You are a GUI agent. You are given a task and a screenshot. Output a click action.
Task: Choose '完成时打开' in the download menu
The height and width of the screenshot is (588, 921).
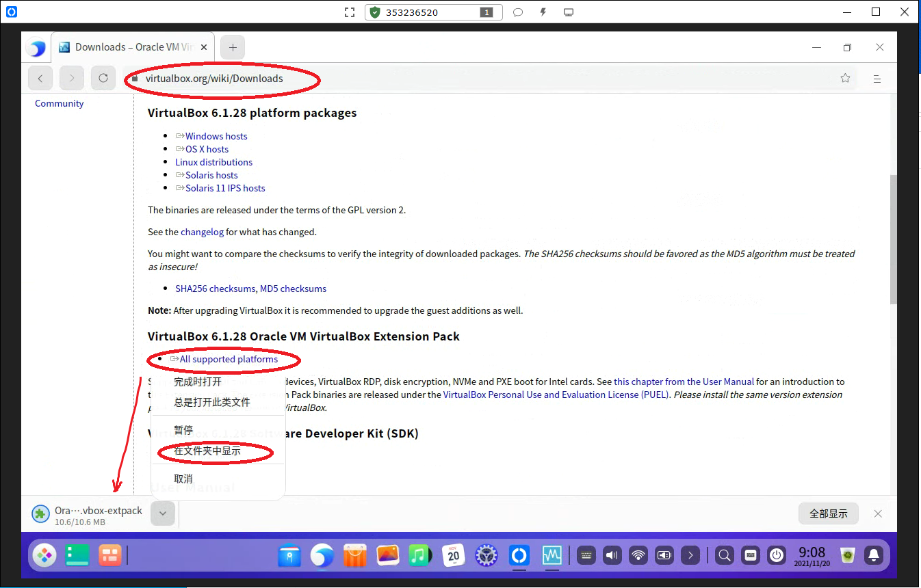point(198,382)
